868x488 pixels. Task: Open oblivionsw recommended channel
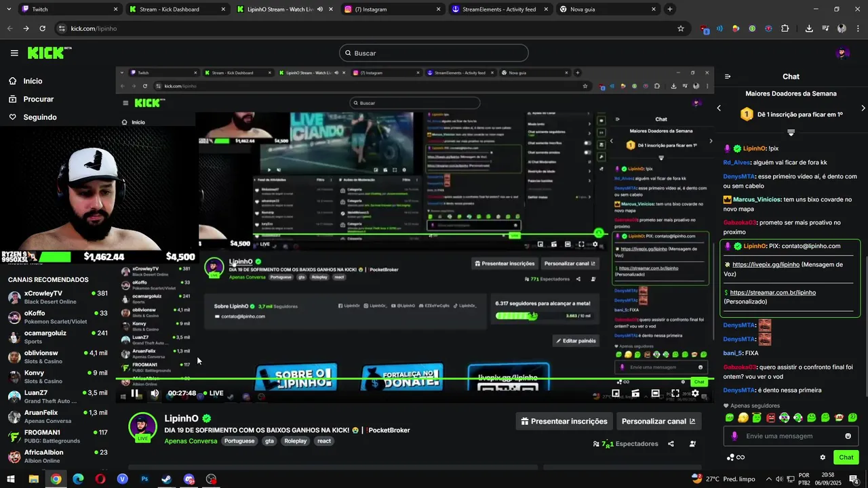(x=58, y=357)
